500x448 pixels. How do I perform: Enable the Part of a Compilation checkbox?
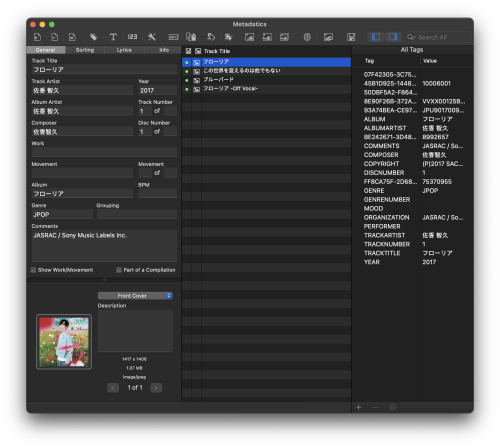point(119,270)
